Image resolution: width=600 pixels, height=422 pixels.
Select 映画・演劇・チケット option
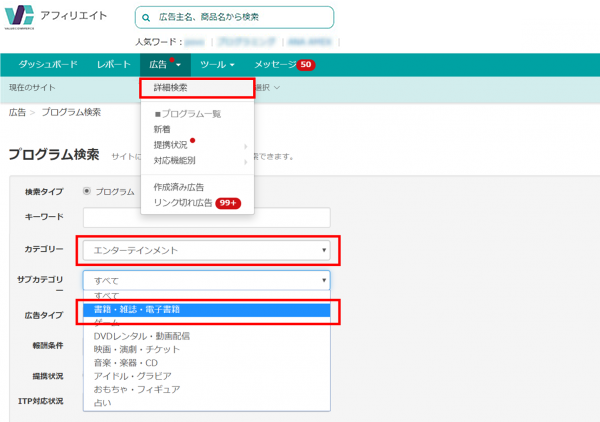click(207, 349)
